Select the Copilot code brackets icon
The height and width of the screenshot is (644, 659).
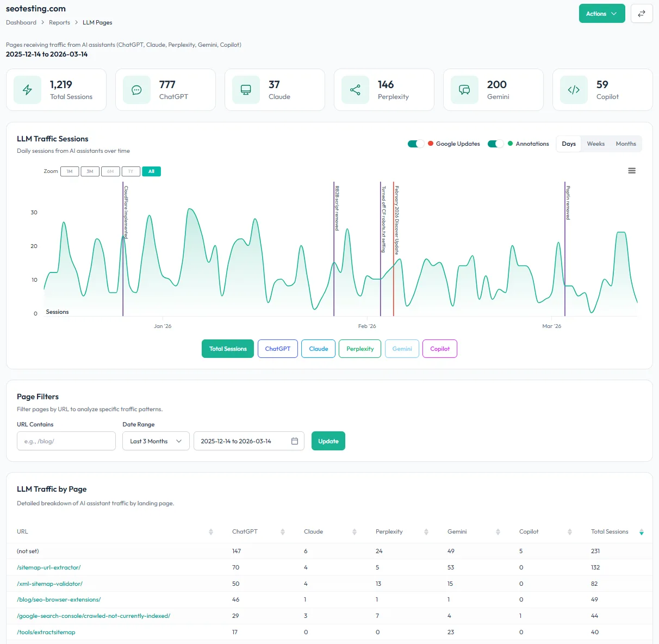click(574, 89)
